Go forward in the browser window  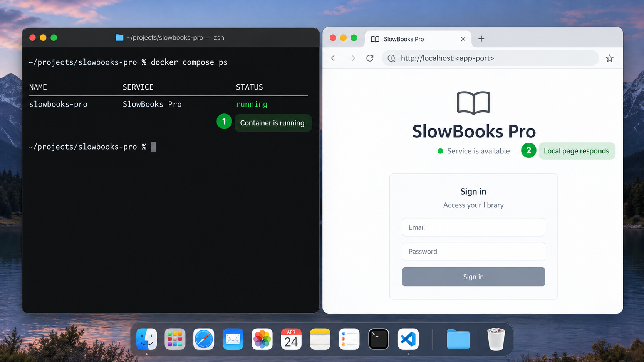click(x=352, y=58)
